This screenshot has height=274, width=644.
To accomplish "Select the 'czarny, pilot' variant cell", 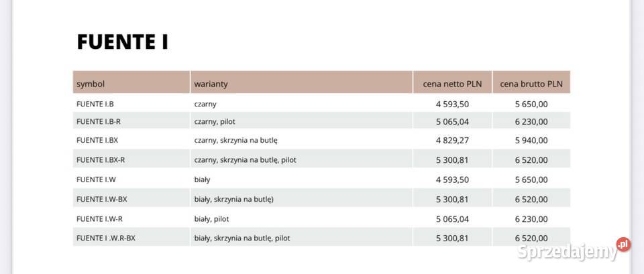I will [215, 122].
